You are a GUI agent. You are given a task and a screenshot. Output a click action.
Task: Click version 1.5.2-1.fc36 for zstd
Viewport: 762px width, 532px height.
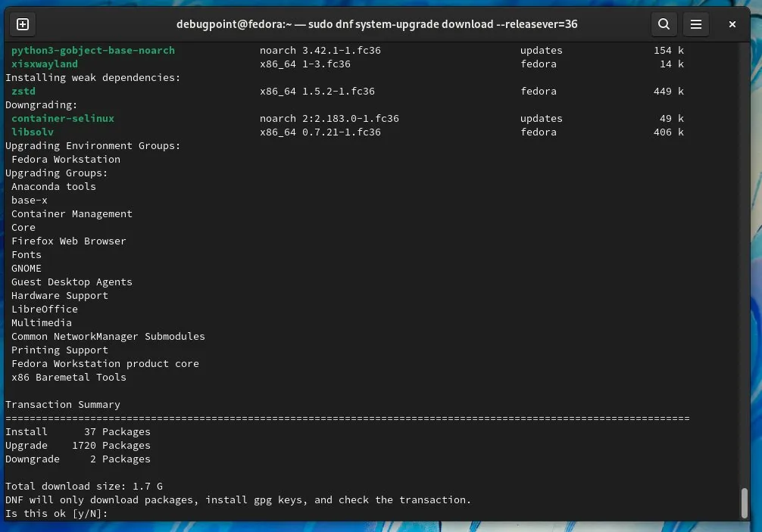(x=339, y=92)
